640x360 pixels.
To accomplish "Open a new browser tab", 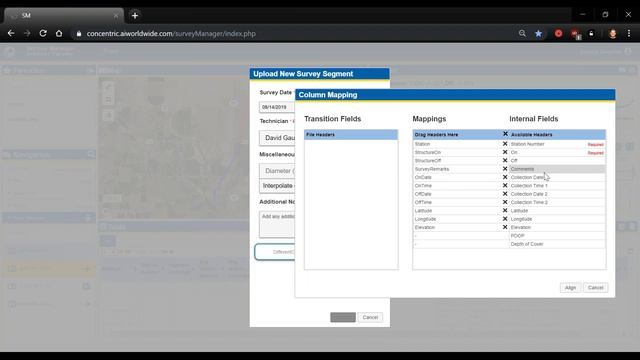I will (135, 16).
